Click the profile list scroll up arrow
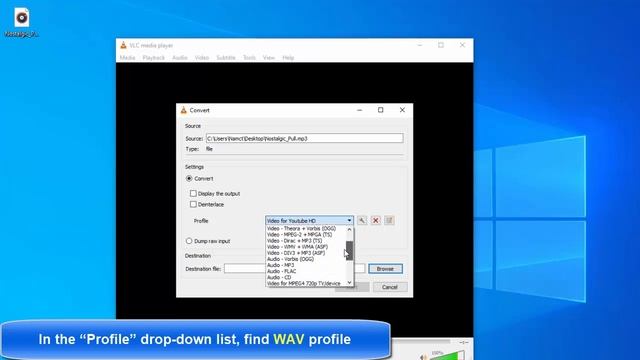640x360 pixels. (x=349, y=229)
